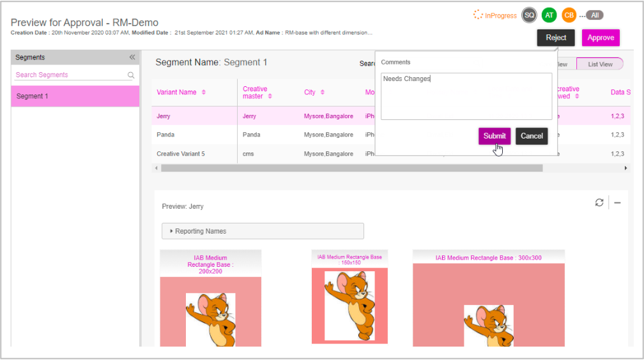Image resolution: width=644 pixels, height=360 pixels.
Task: Collapse the Segments panel with double chevron
Action: coord(132,57)
